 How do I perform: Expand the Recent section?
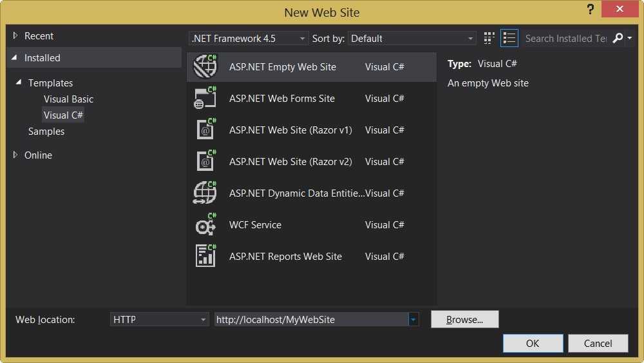(15, 36)
